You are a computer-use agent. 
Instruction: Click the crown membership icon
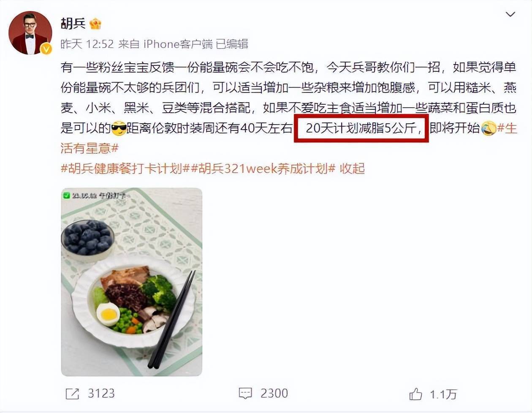pyautogui.click(x=95, y=23)
